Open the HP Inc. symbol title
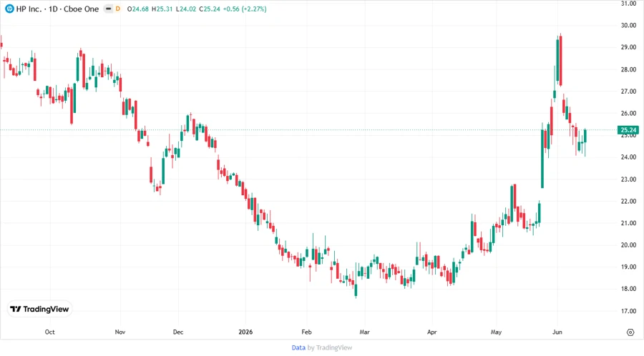Image resolution: width=644 pixels, height=356 pixels. 29,9
